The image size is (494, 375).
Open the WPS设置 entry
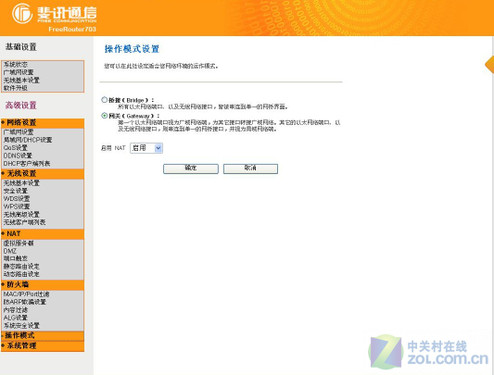(16, 207)
